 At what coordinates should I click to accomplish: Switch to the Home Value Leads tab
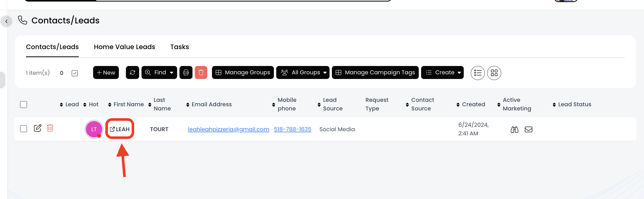point(124,47)
